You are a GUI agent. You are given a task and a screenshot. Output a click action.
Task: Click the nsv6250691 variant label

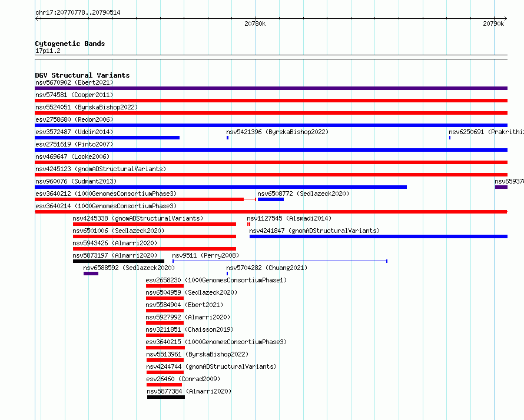486,132
